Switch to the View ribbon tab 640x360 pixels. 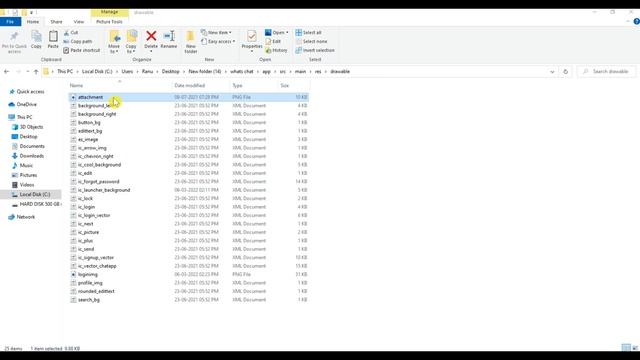coord(79,22)
